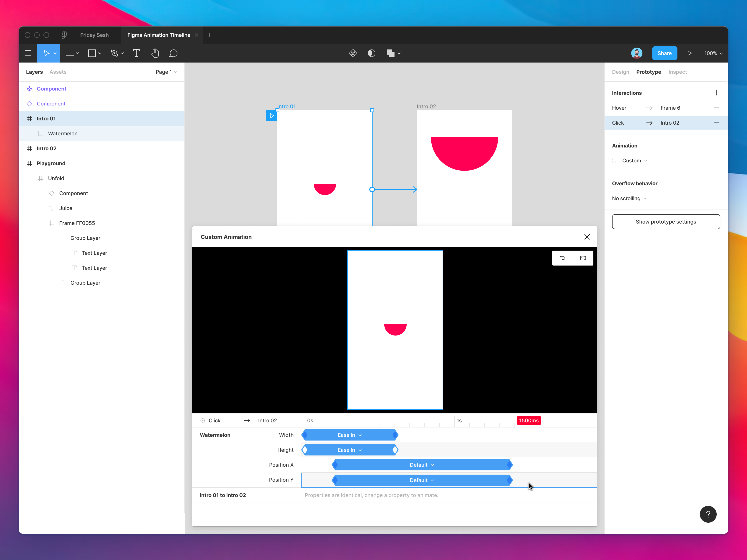
Task: Click the Share button
Action: (x=665, y=53)
